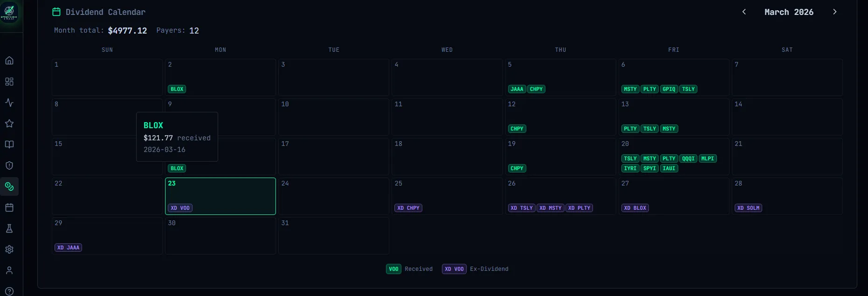Click the 2026-03-16 date in tooltip
868x296 pixels.
[x=165, y=150]
